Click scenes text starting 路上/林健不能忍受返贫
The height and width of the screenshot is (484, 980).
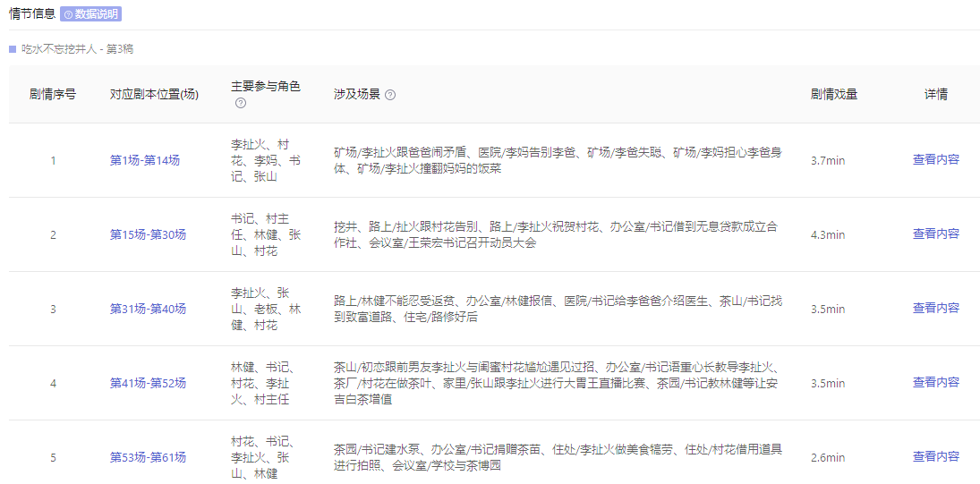coord(558,309)
